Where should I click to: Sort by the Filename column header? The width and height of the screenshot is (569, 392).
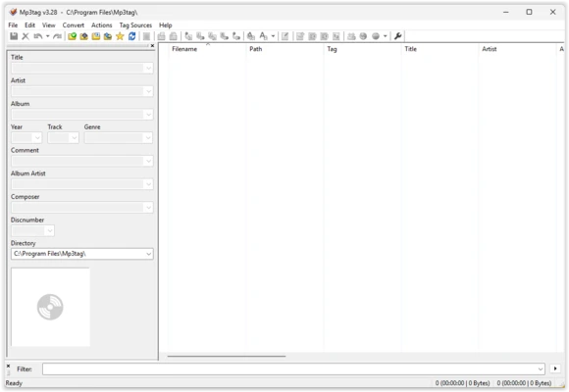(x=207, y=49)
